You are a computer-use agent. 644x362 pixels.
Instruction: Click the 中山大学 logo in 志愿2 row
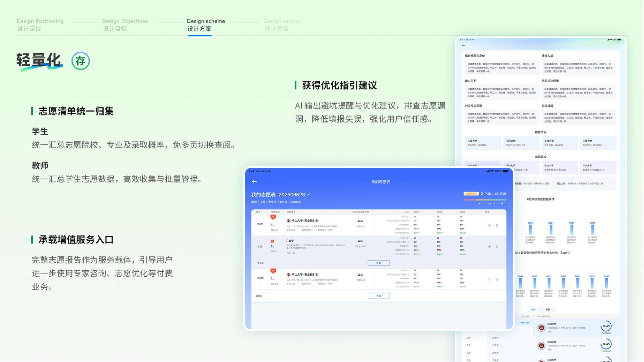(289, 274)
